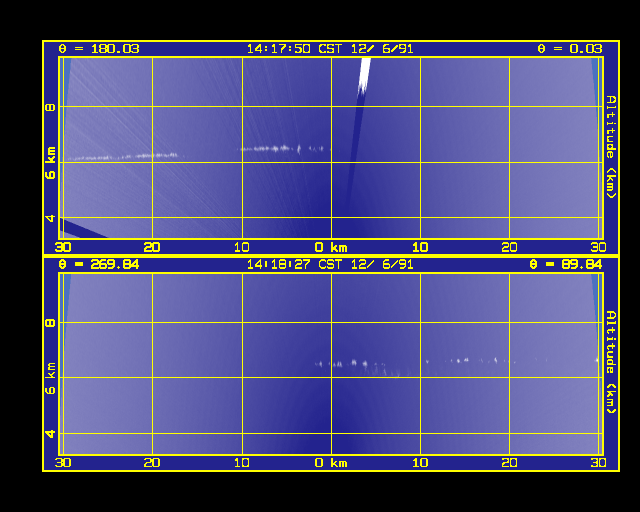The height and width of the screenshot is (512, 640).
Task: Click the right-side 10 range label under the lower panel
Action: click(420, 463)
